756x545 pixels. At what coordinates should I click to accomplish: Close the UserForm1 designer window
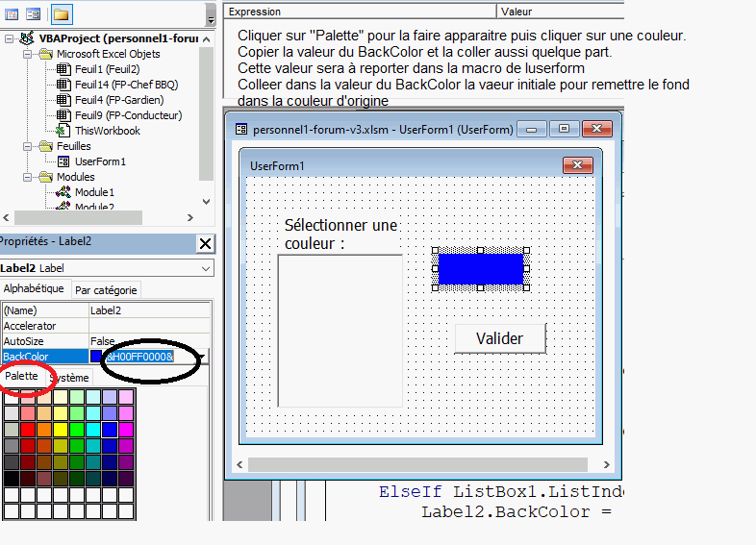coord(597,129)
